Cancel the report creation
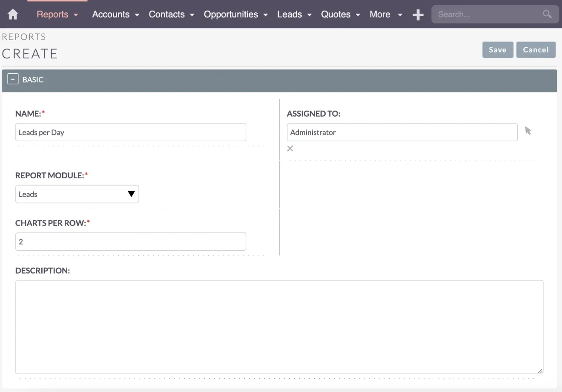 536,49
